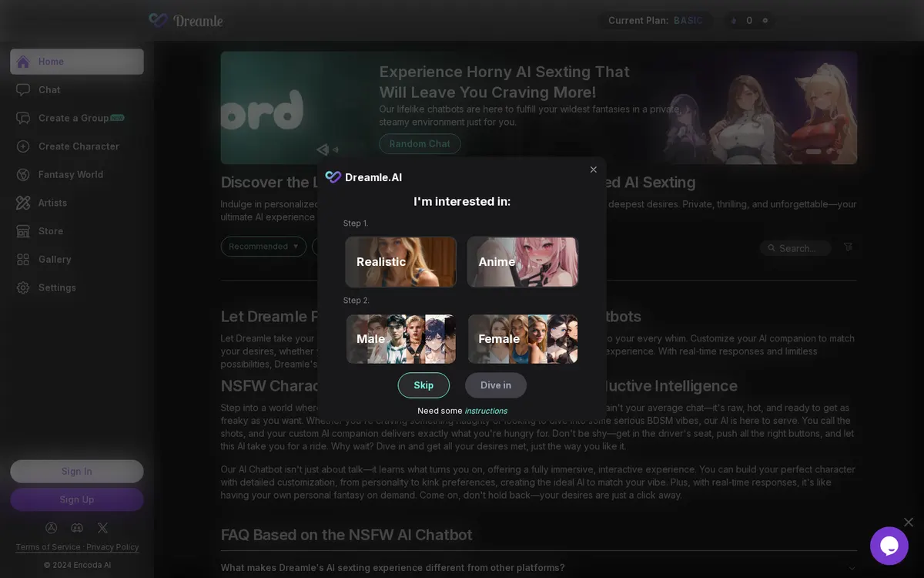Screen dimensions: 924x578
Task: Open the instructions link in the dialog
Action: 486,411
